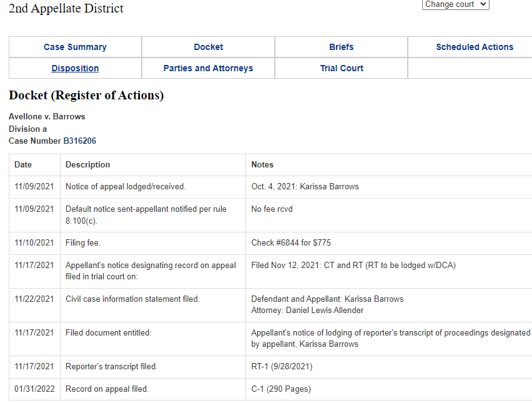Select 'Notice of appeal lodged/received.' entry

click(x=126, y=186)
